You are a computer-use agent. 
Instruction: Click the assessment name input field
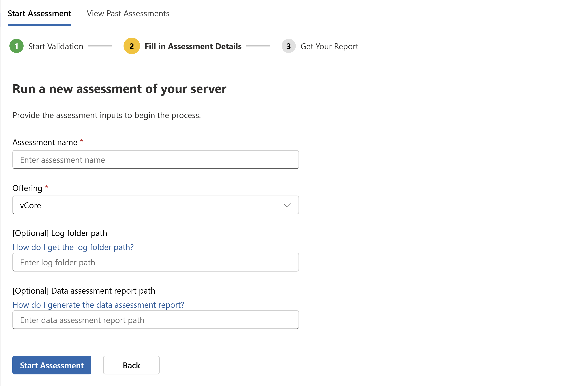(155, 160)
